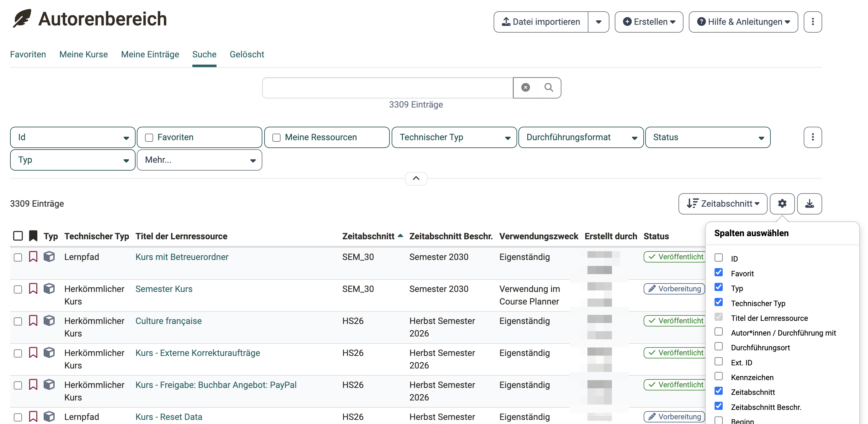The image size is (868, 424).
Task: Click into the search text field
Action: [388, 87]
